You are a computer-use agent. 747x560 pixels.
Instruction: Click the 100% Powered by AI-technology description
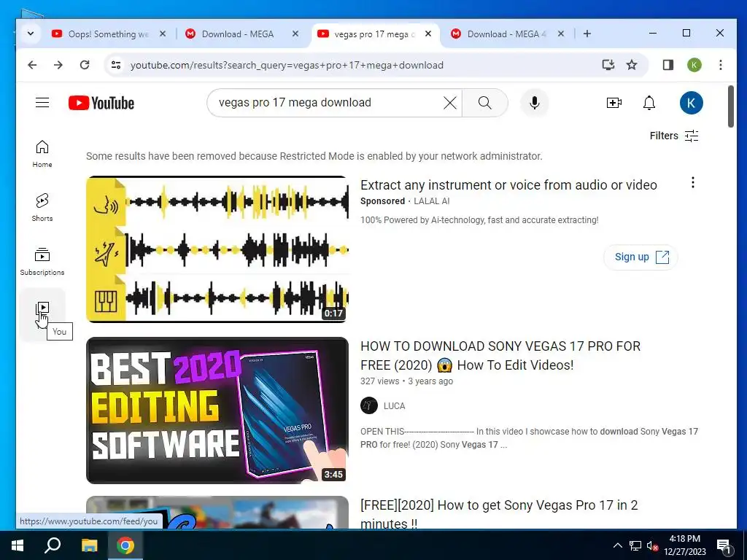click(479, 220)
